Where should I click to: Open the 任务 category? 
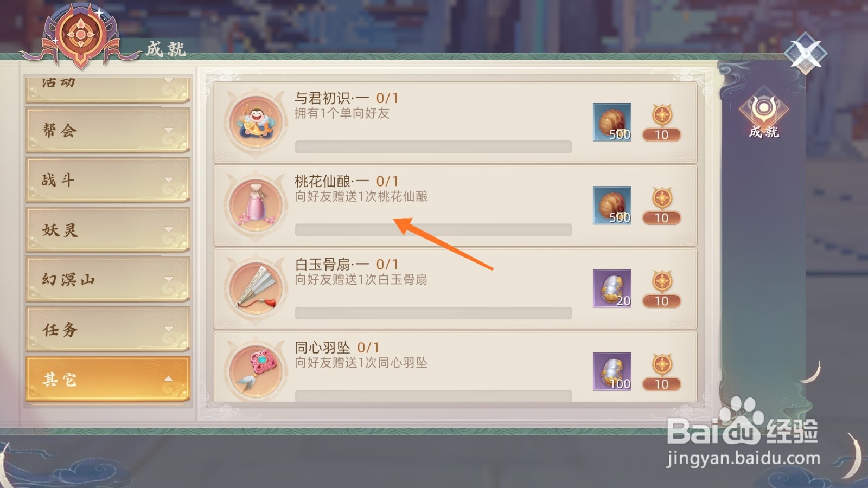[x=107, y=330]
